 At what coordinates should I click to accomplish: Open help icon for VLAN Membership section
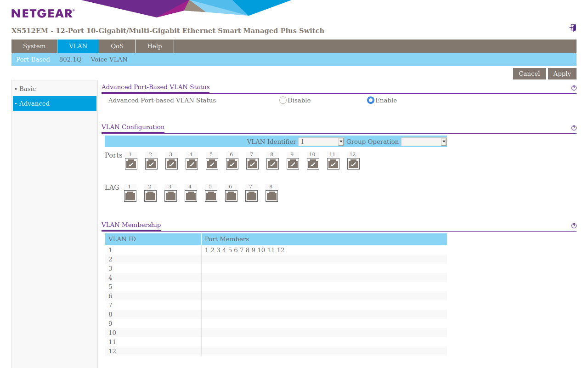tap(574, 226)
